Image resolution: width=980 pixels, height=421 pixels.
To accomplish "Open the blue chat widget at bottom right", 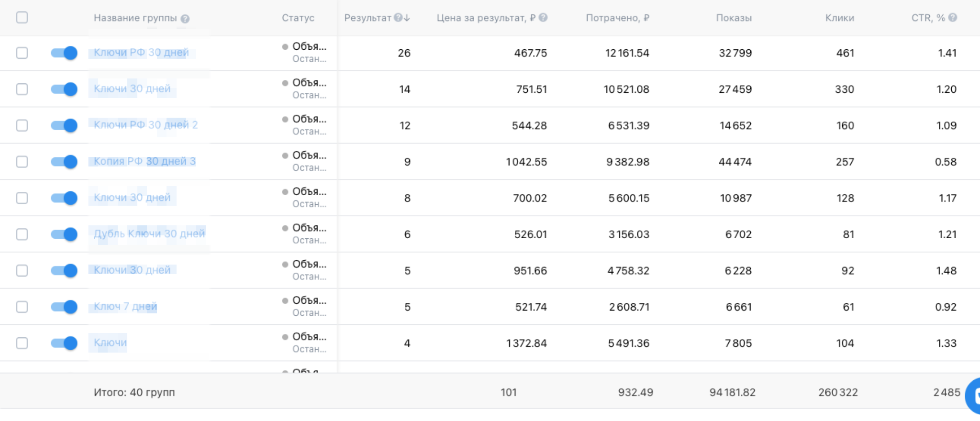I will (973, 396).
